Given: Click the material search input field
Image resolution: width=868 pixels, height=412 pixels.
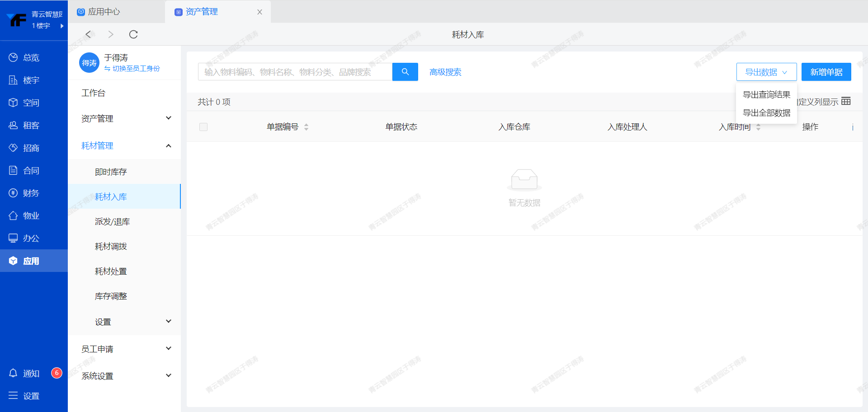Looking at the screenshot, I should click(x=295, y=72).
